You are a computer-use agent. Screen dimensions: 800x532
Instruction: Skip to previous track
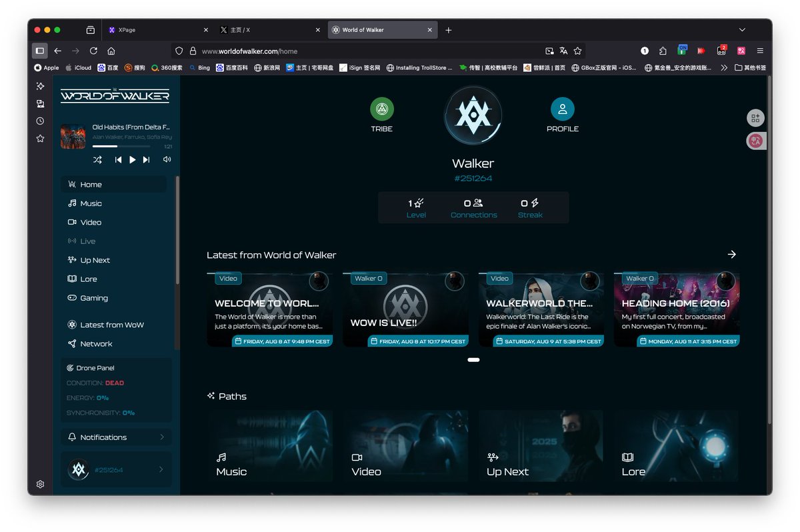(118, 159)
